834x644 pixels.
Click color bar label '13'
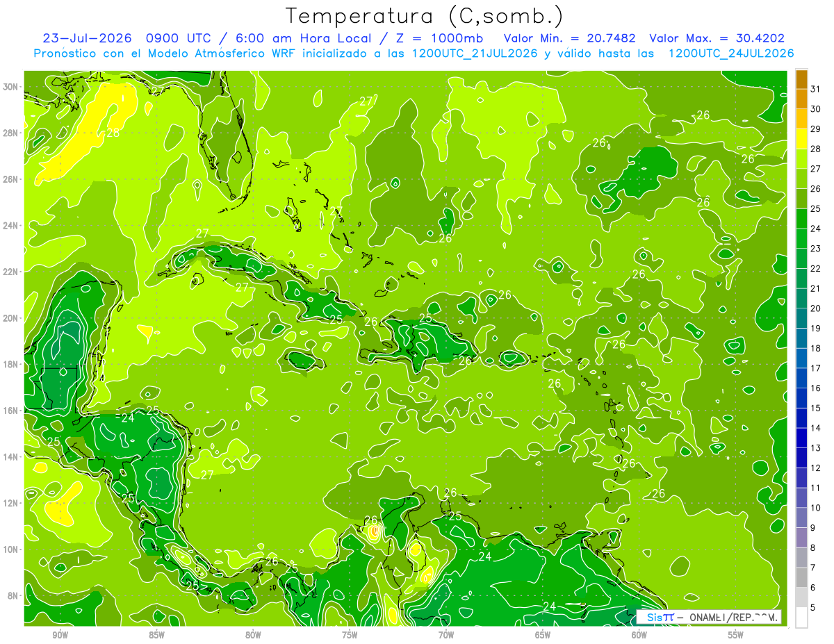[x=816, y=447]
